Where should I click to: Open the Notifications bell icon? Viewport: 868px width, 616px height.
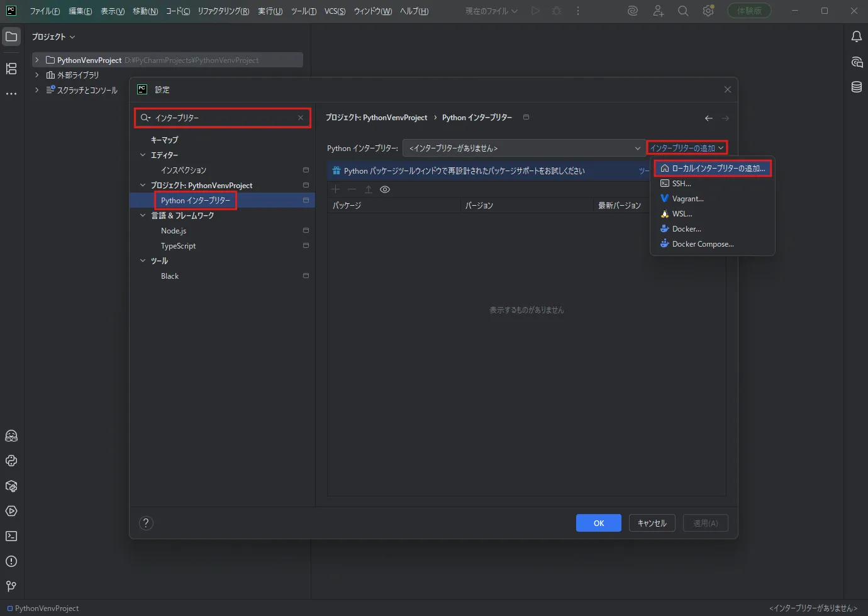point(857,37)
